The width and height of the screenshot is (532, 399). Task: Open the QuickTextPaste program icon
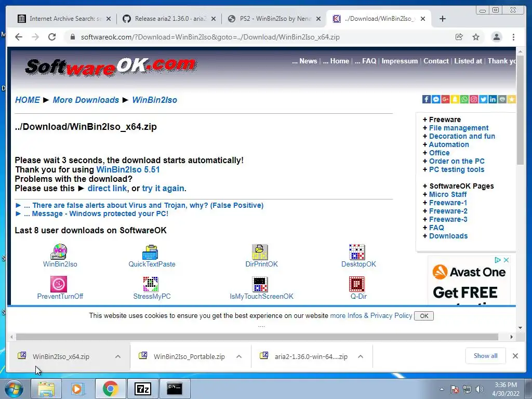[150, 252]
